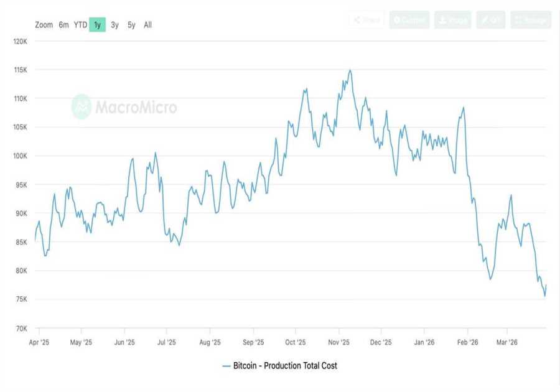Enable the YTD time range
This screenshot has height=392, width=560.
click(80, 25)
